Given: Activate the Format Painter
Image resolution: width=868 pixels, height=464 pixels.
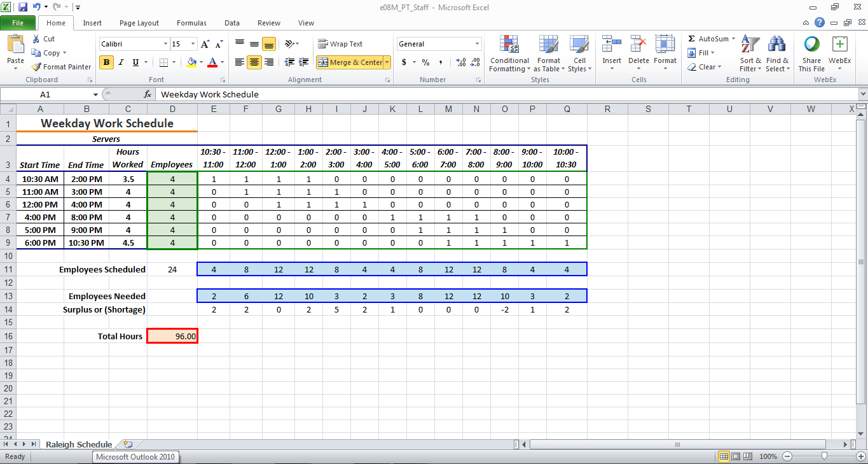Looking at the screenshot, I should tap(62, 67).
